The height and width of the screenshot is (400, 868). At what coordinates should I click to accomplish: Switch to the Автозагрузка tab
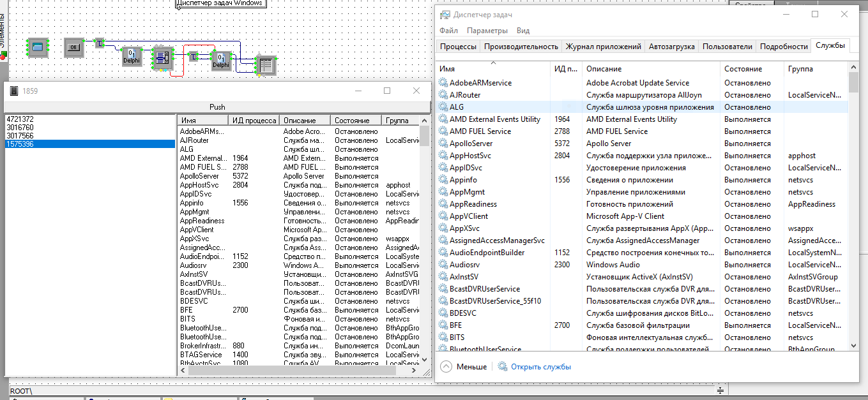click(672, 47)
